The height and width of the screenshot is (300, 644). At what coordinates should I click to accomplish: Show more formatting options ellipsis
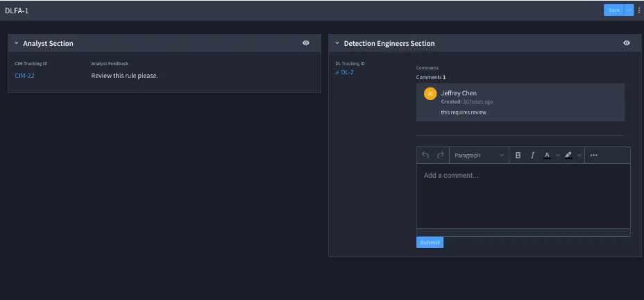(x=593, y=156)
